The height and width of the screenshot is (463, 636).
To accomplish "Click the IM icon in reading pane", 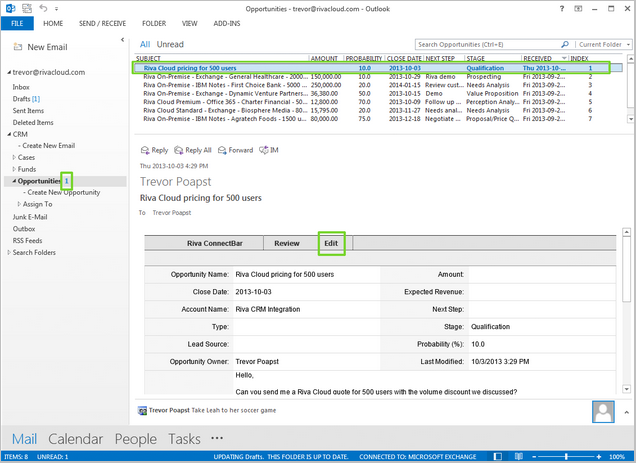I will pyautogui.click(x=264, y=150).
